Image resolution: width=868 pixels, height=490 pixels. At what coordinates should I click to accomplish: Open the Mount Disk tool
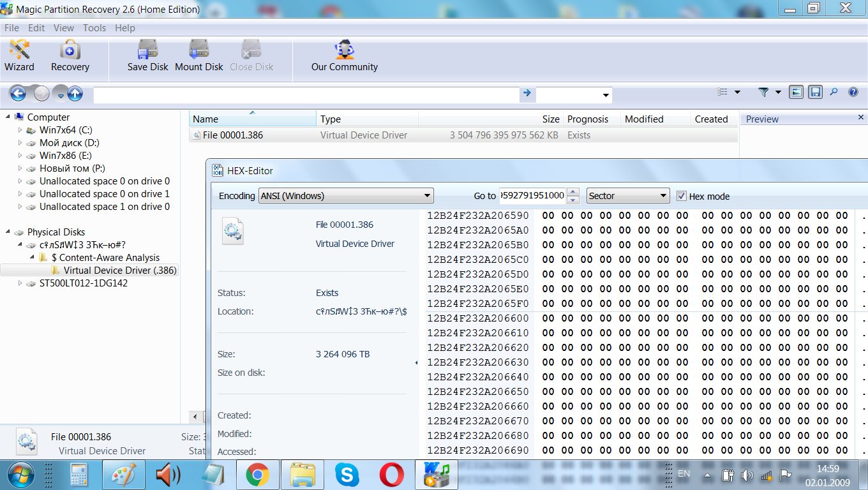pos(199,56)
